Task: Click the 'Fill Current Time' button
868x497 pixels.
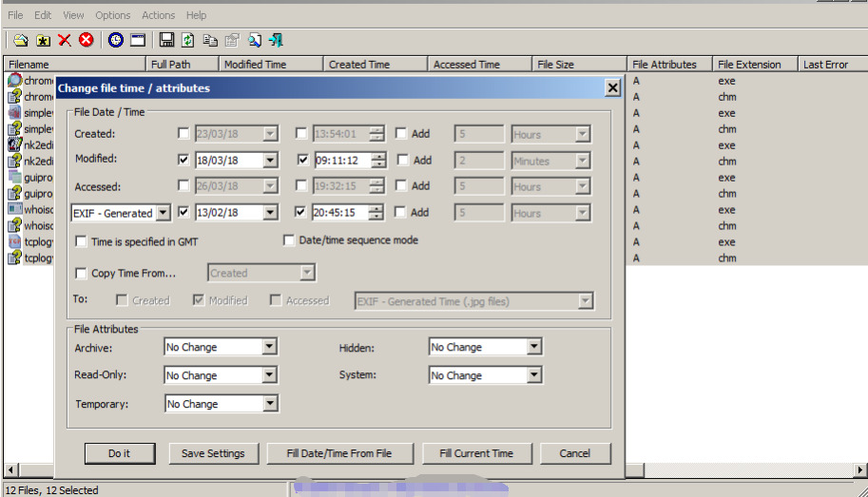Action: (476, 453)
